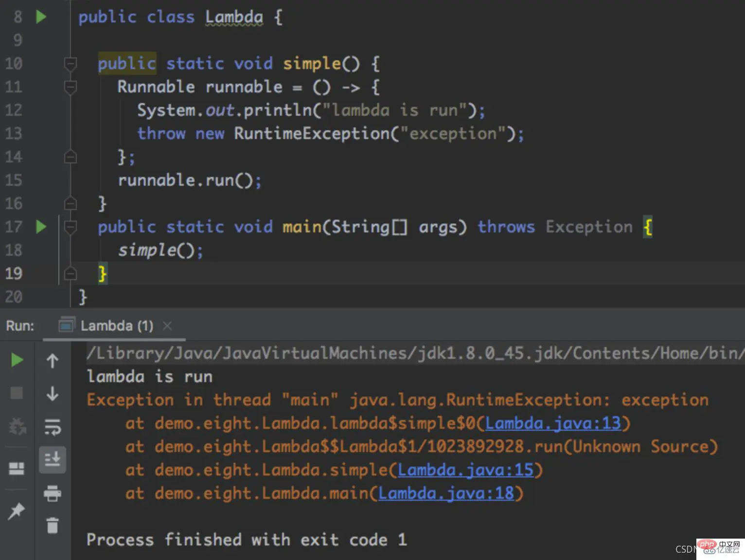Collapse the Runnable lambda block
The width and height of the screenshot is (745, 560).
pyautogui.click(x=70, y=87)
